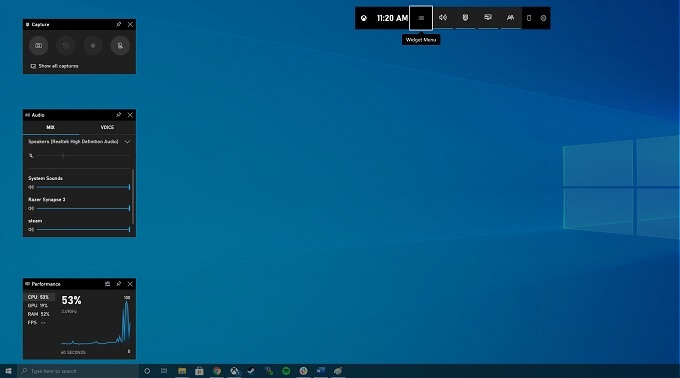Click the CPU performance graph

pyautogui.click(x=96, y=323)
